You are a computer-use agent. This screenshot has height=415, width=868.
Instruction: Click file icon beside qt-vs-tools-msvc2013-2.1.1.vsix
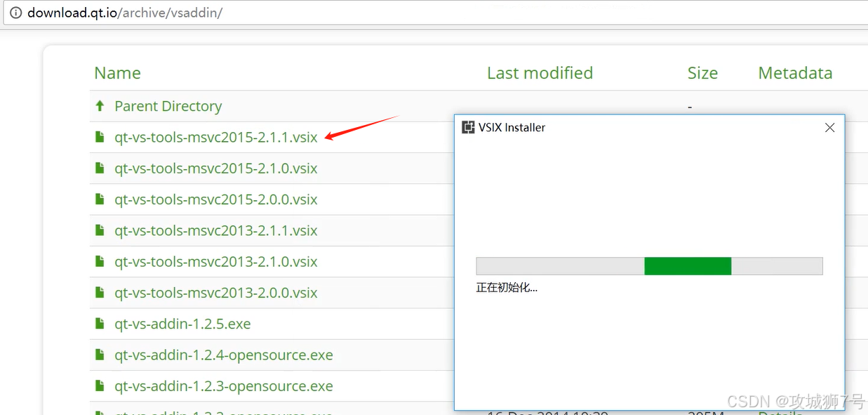click(x=100, y=230)
